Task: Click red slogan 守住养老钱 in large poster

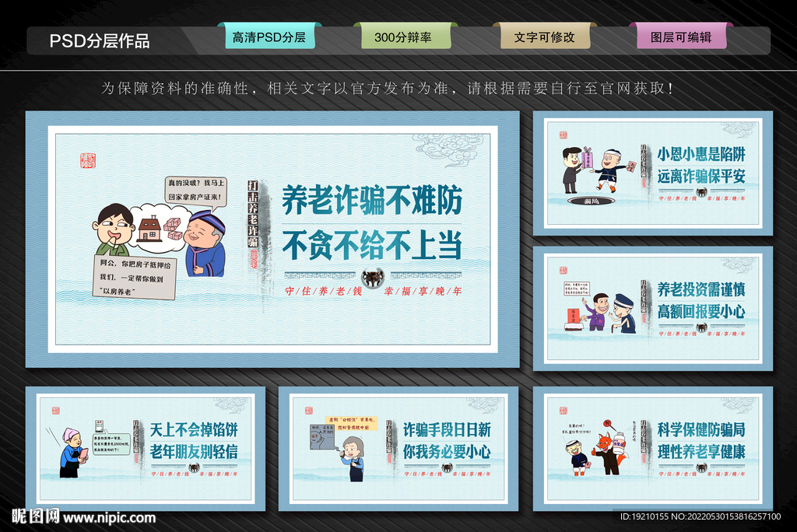Action: coord(323,291)
